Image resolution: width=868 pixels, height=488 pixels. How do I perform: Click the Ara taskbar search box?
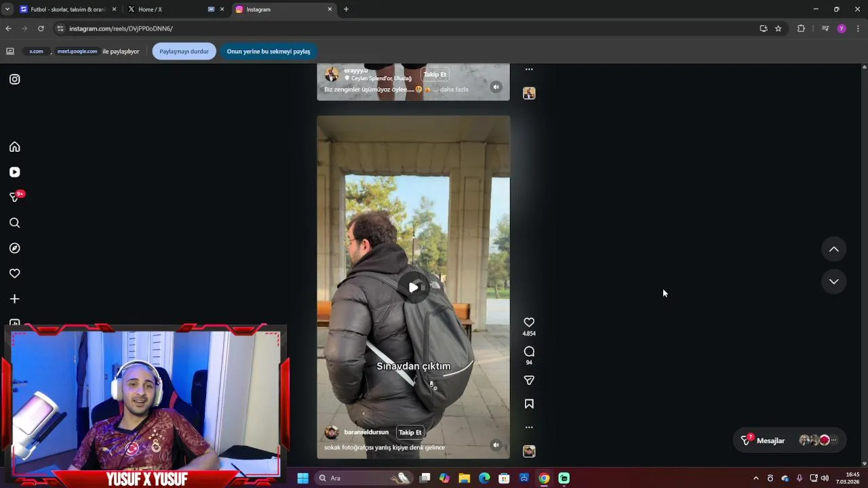coord(365,479)
